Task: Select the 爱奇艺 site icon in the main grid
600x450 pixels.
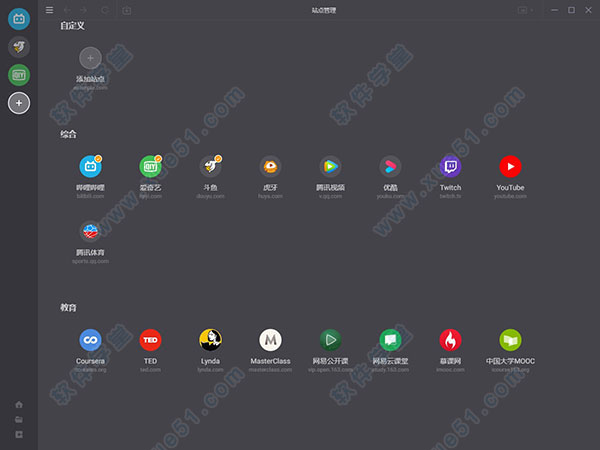Action: coord(150,166)
